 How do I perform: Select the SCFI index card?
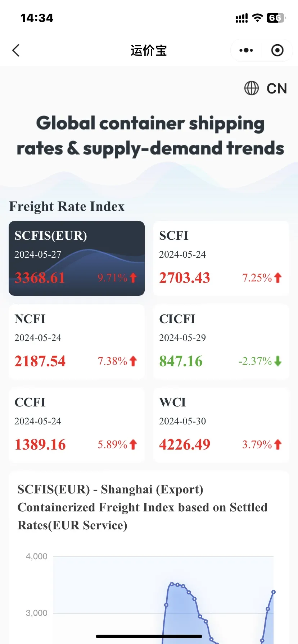coord(221,258)
